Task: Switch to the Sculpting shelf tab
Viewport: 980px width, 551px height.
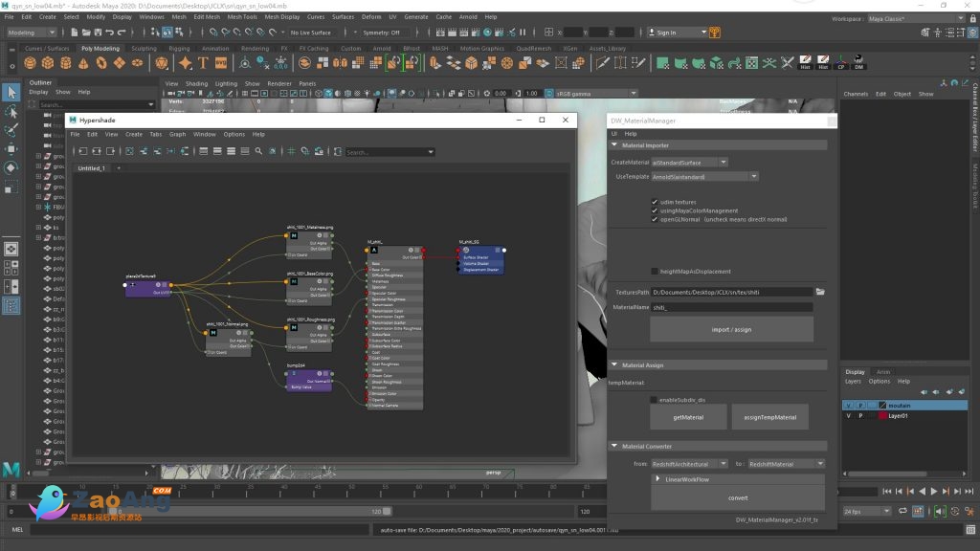Action: tap(144, 48)
